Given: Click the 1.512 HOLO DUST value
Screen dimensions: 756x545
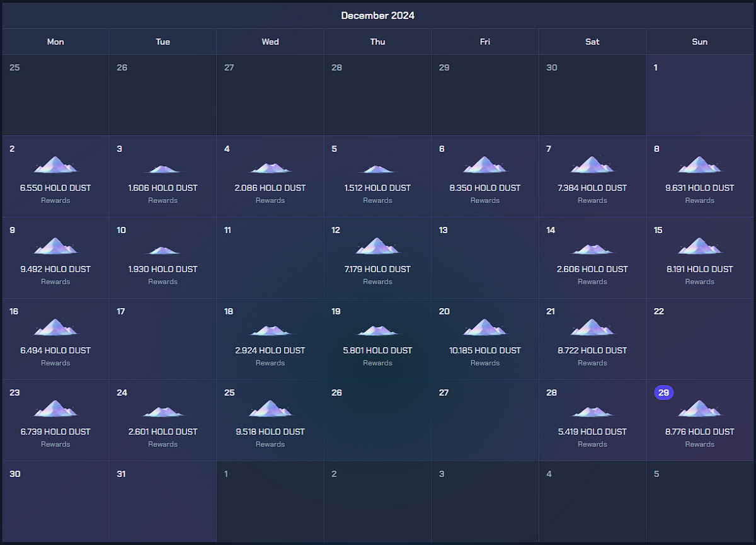Looking at the screenshot, I should click(x=377, y=188).
